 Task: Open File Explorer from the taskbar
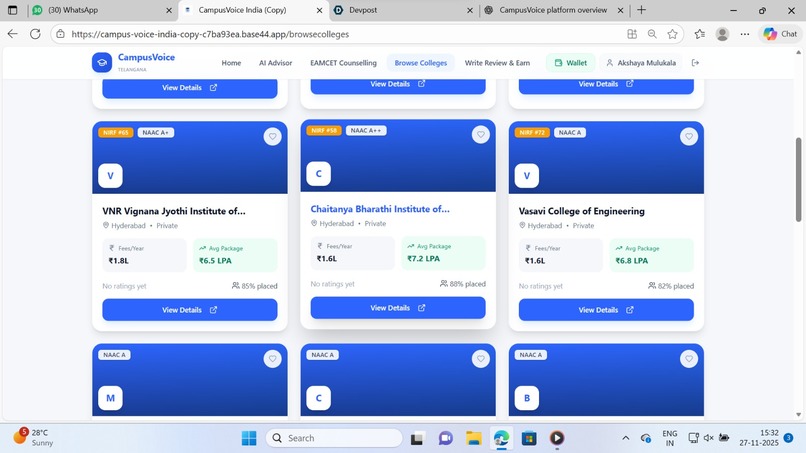(x=473, y=438)
